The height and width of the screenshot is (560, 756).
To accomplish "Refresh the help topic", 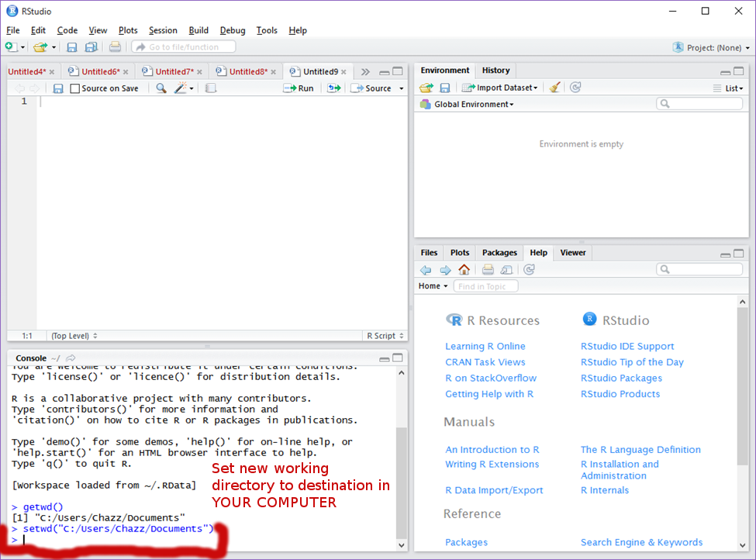I will [x=529, y=270].
